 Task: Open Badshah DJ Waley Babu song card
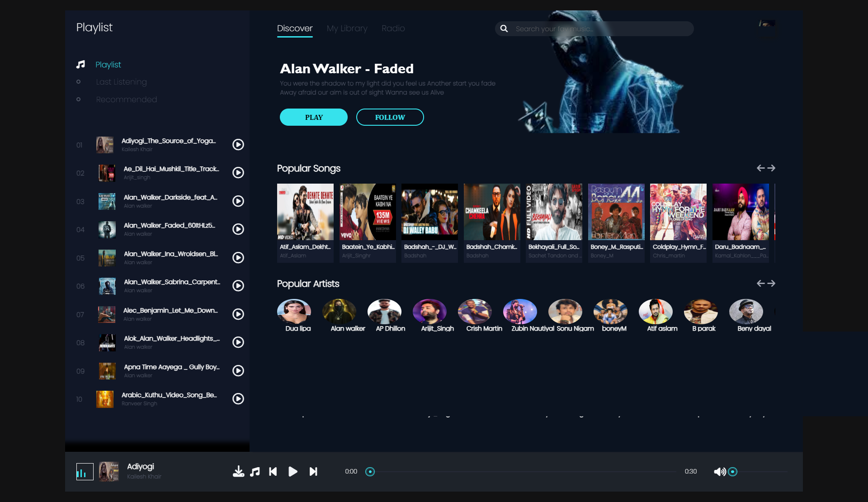pos(429,223)
